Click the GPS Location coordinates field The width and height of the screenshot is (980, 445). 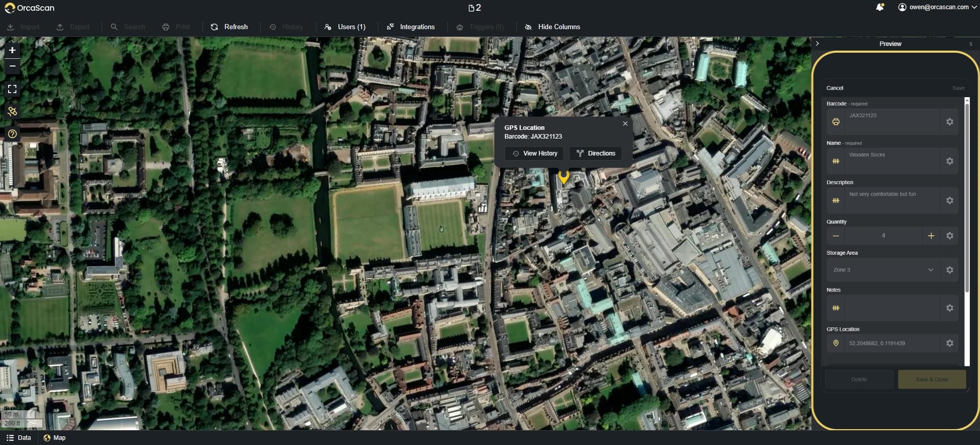click(892, 343)
